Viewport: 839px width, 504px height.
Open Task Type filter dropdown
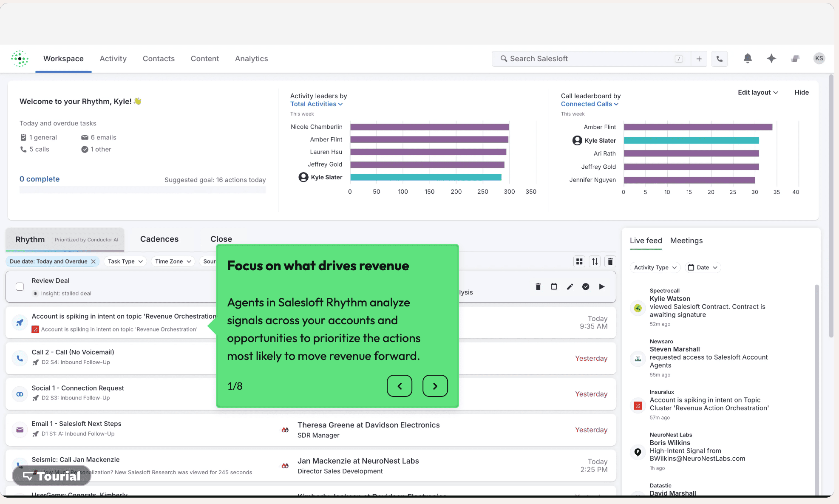click(x=125, y=261)
